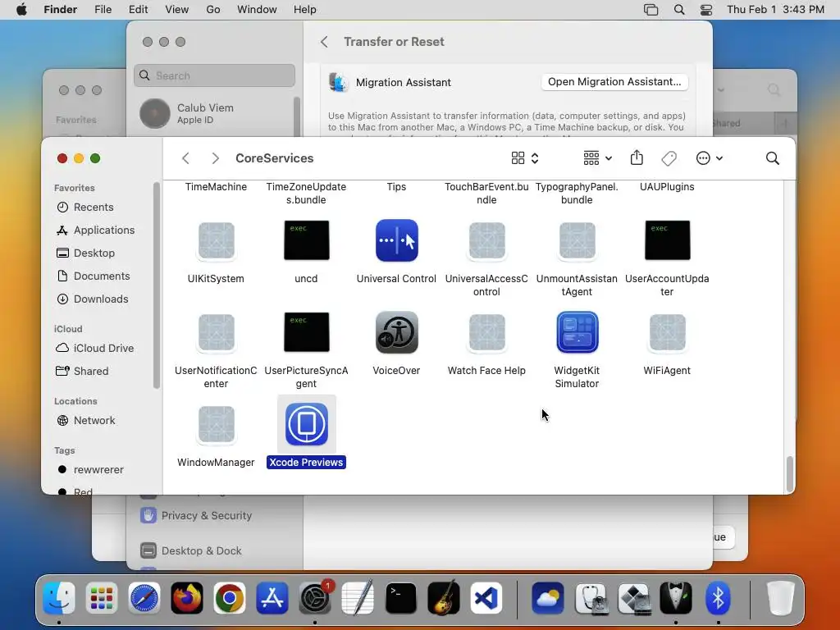Open Terminal from the Dock
Image resolution: width=840 pixels, height=630 pixels.
pos(400,598)
